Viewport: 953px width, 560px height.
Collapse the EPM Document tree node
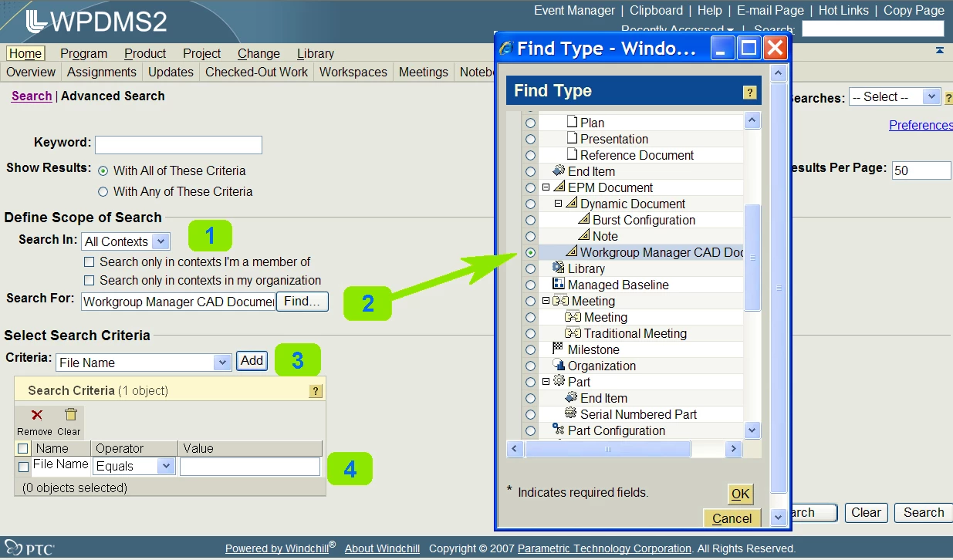546,187
